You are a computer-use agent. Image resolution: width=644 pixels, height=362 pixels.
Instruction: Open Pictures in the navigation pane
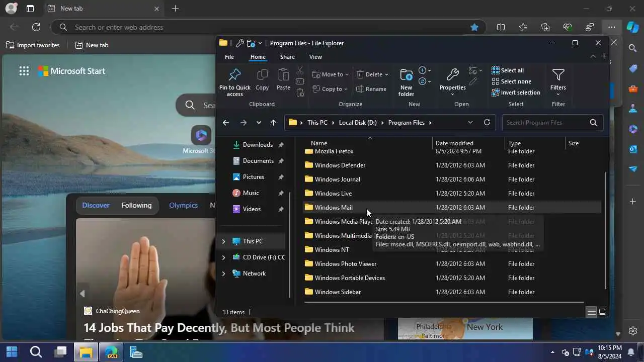tap(254, 177)
